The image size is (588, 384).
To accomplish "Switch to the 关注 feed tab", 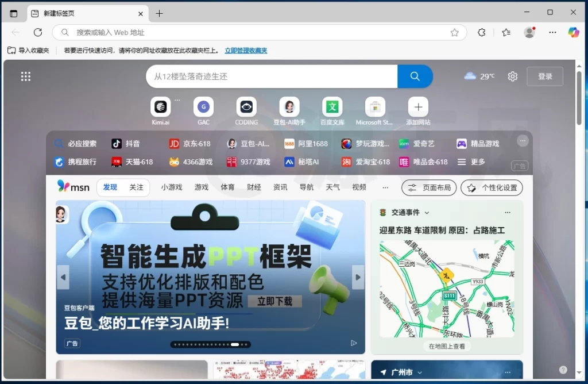I will click(x=136, y=187).
